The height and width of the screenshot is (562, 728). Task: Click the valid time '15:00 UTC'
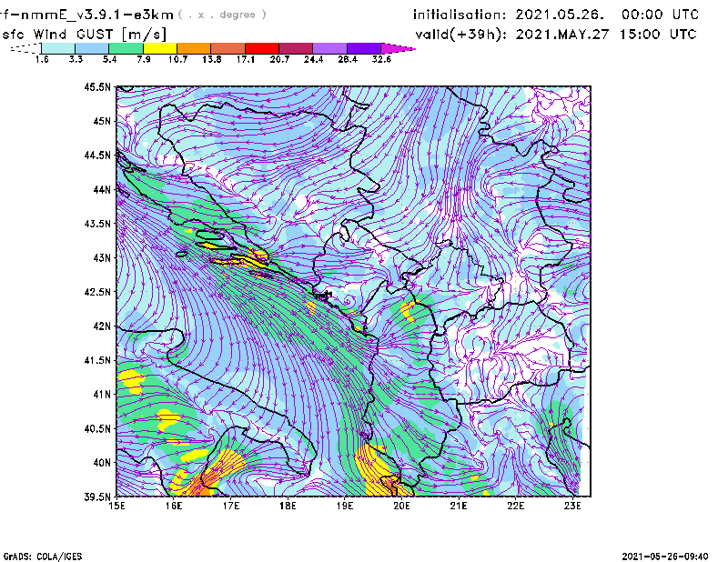click(658, 35)
